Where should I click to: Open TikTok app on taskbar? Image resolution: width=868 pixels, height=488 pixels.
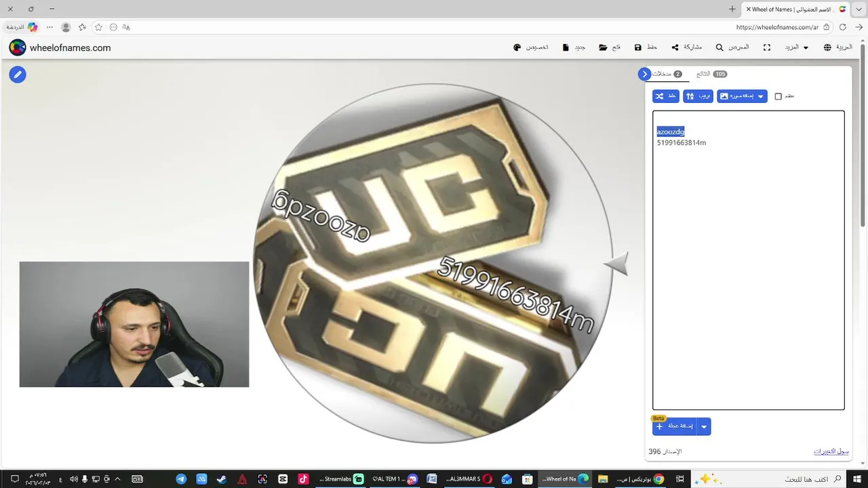303,479
